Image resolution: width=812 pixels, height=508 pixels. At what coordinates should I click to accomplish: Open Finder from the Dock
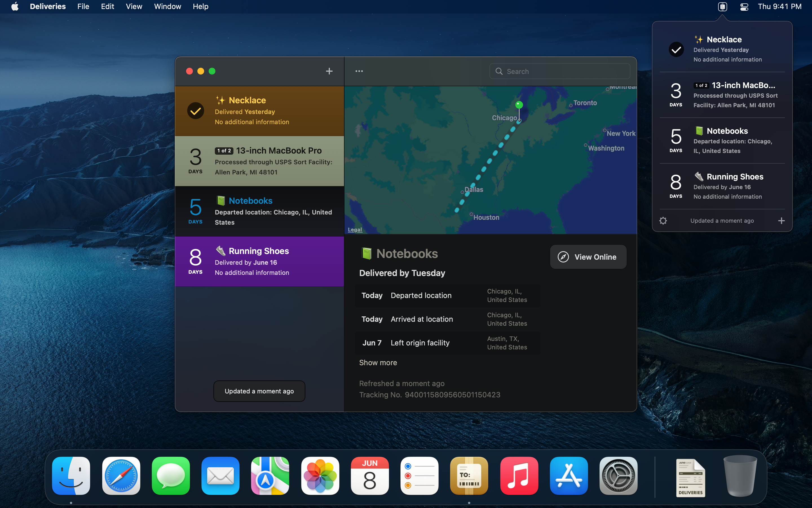(71, 476)
